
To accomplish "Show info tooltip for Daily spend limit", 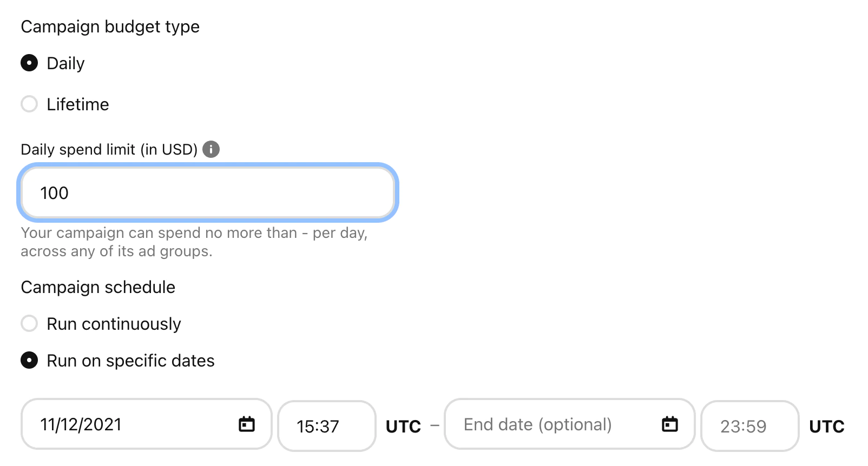I will tap(211, 149).
